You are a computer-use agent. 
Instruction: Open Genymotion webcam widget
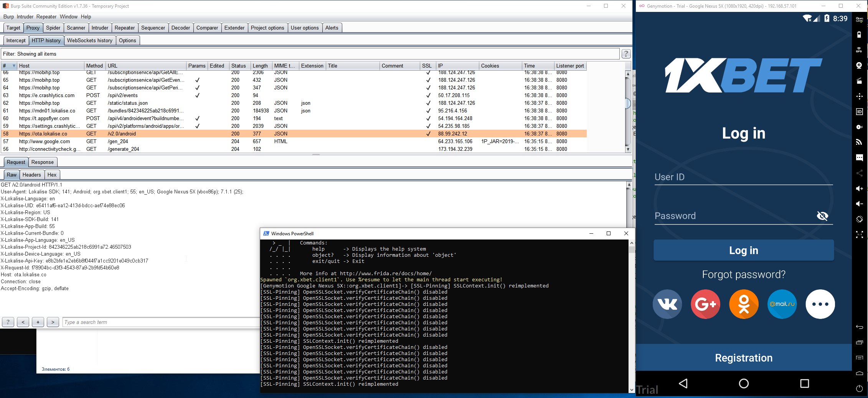[860, 65]
